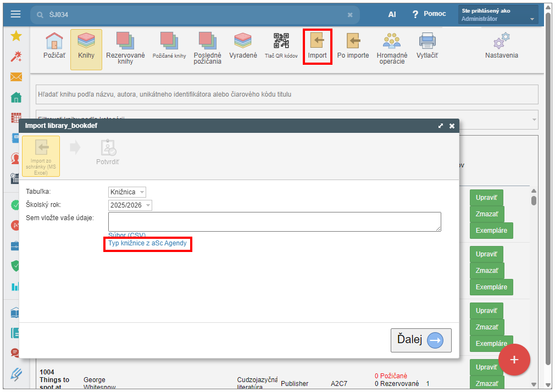Click the Ďalej button
Image resolution: width=555 pixels, height=392 pixels.
tap(420, 340)
